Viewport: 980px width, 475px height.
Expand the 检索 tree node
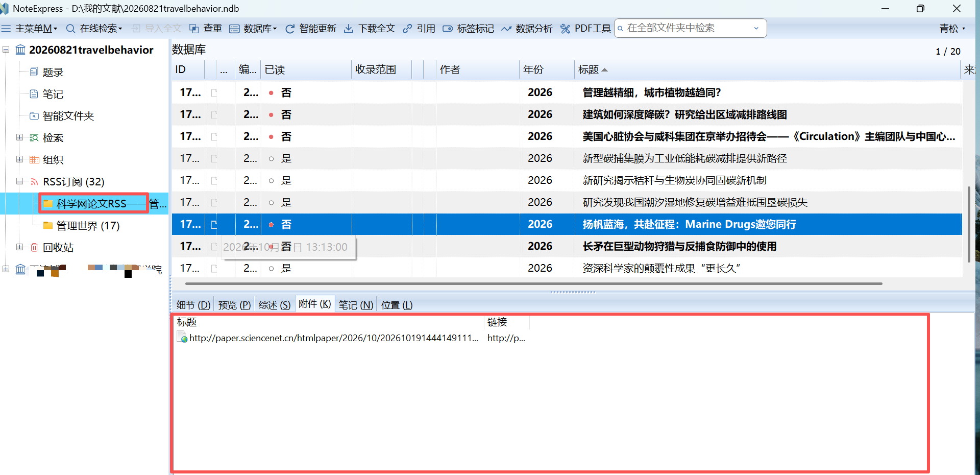point(19,137)
